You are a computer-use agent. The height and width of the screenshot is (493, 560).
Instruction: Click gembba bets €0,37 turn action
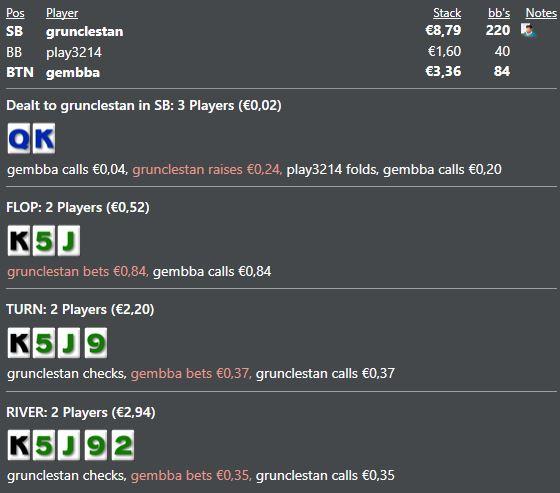tap(191, 374)
